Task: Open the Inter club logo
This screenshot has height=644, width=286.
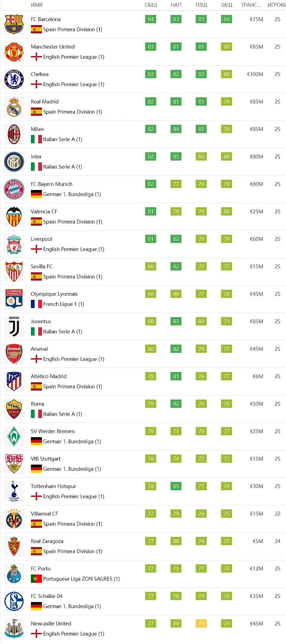Action: coord(14,161)
